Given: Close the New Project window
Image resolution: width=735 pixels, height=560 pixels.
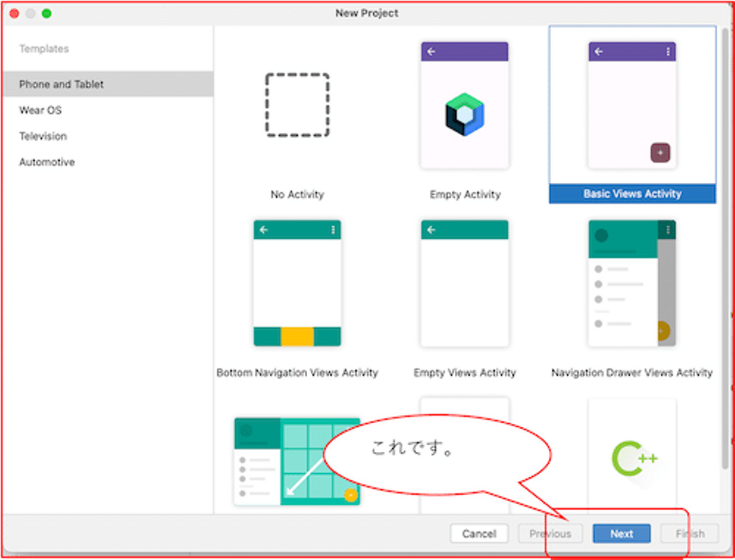Looking at the screenshot, I should pos(14,13).
